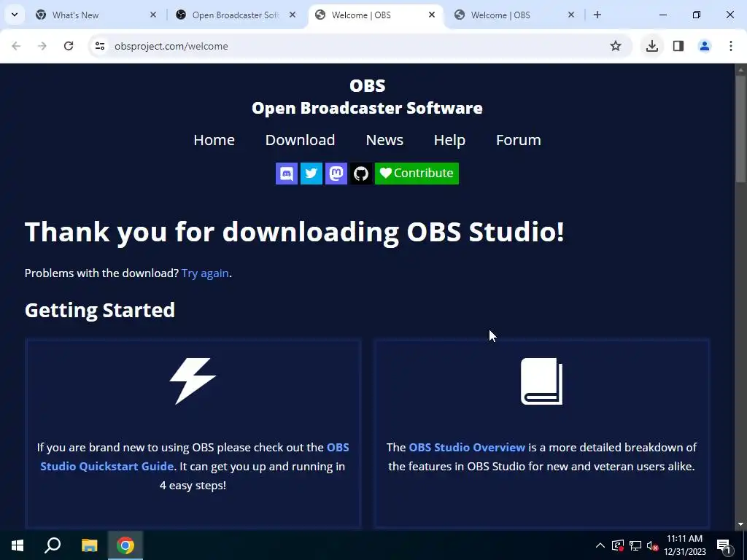This screenshot has height=560, width=747.
Task: Go forward to the next page
Action: coord(42,46)
